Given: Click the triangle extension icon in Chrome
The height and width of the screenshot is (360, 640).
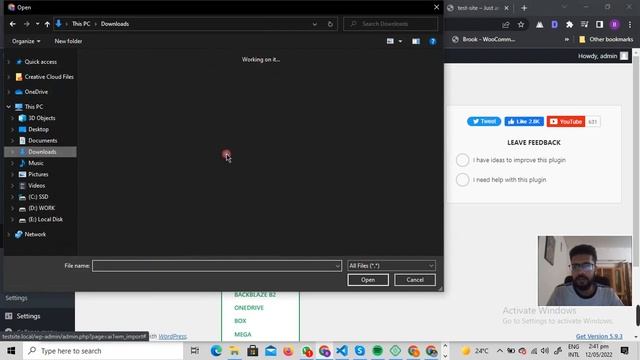Looking at the screenshot, I should pyautogui.click(x=540, y=24).
